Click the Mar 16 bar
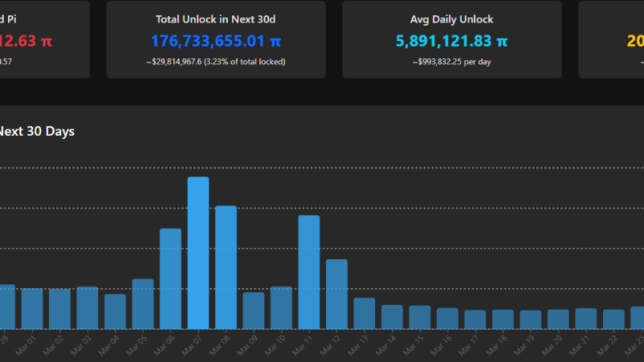The height and width of the screenshot is (362, 644). 448,319
